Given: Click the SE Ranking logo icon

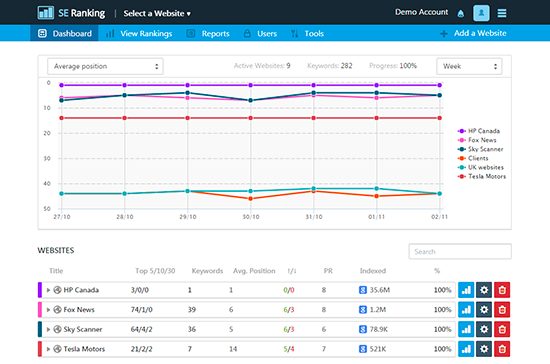Looking at the screenshot, I should [x=46, y=13].
